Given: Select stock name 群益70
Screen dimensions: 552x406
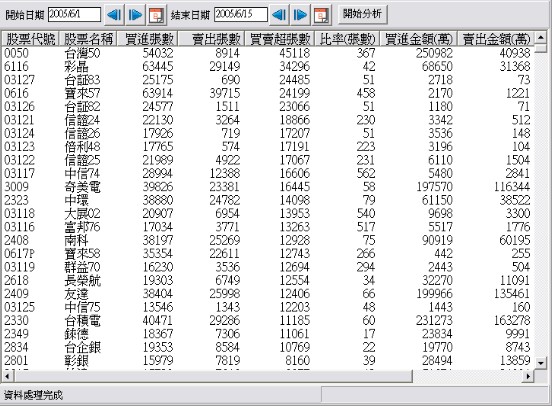Looking at the screenshot, I should click(82, 267).
